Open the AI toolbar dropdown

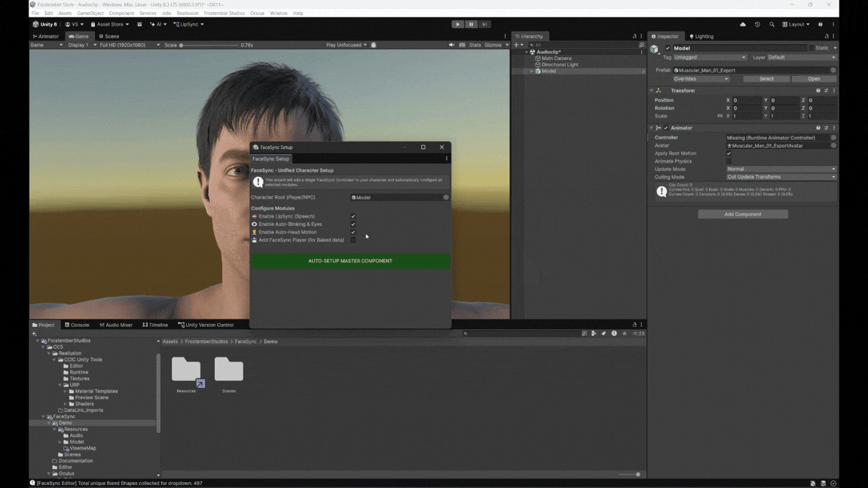[158, 24]
